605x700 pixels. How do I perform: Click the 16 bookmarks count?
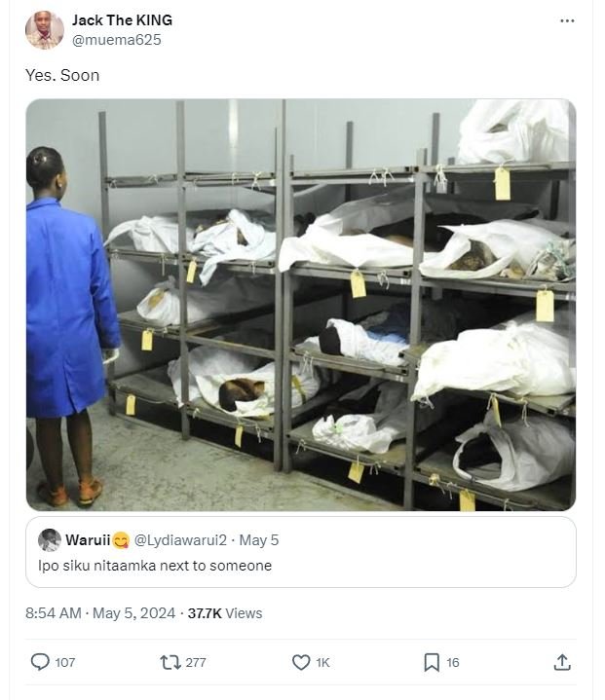[x=453, y=662]
